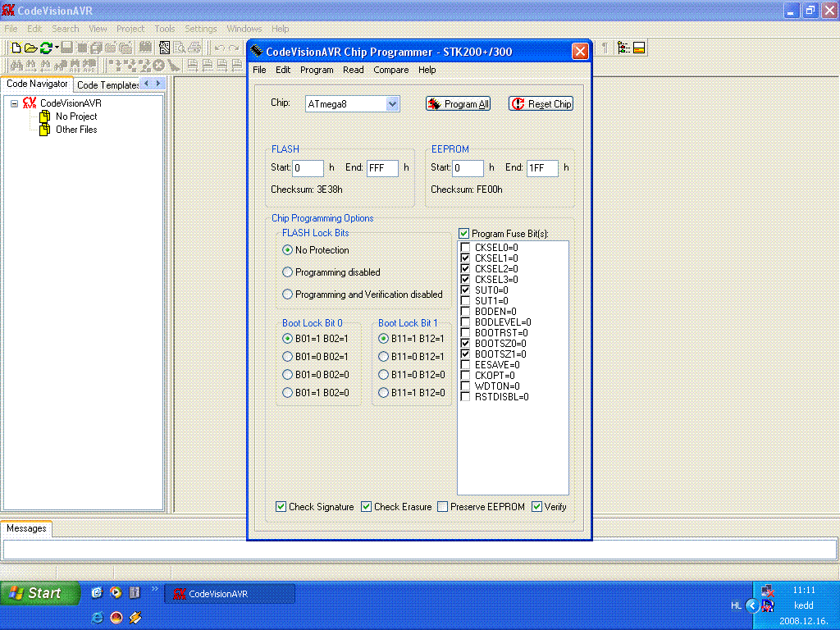
Task: Open the Read menu in the Chip Programmer
Action: pyautogui.click(x=353, y=70)
